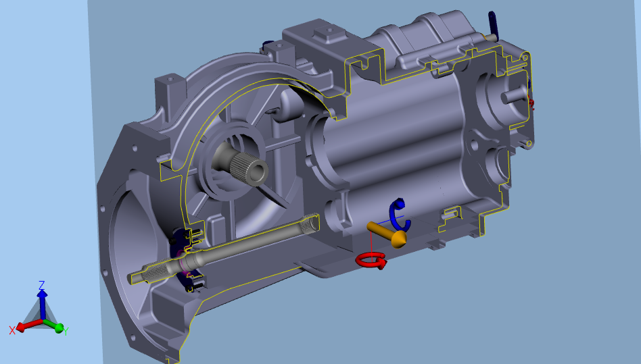Select the long gray input shaft
This screenshot has height=364, width=641.
[x=223, y=249]
